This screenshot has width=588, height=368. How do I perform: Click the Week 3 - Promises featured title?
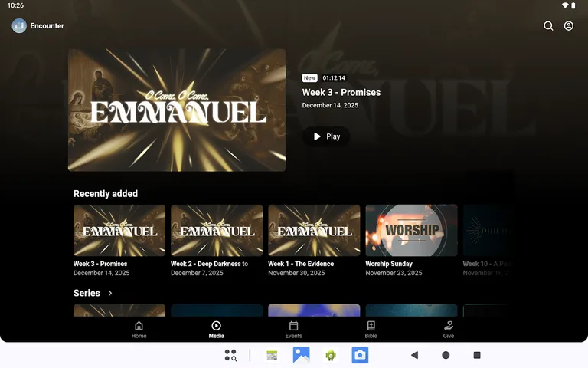pos(341,92)
